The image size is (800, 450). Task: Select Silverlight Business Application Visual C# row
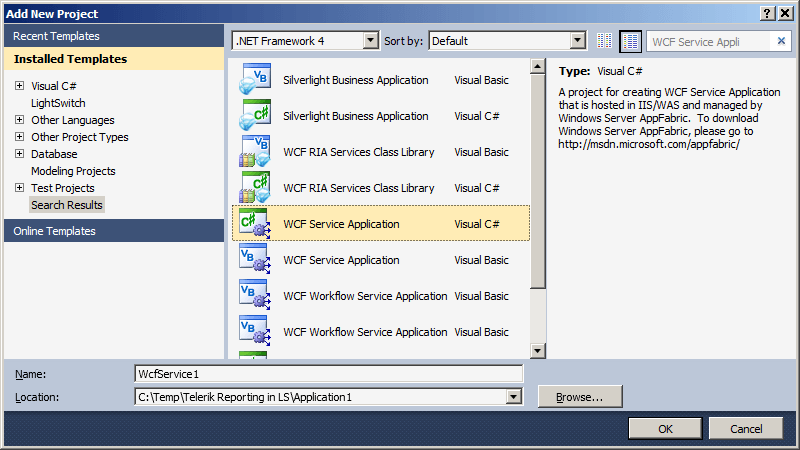pyautogui.click(x=381, y=116)
